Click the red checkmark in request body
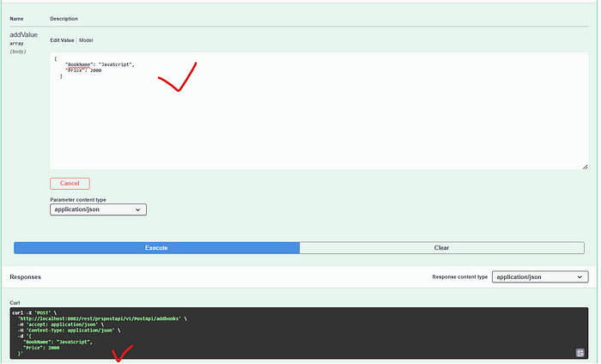Viewport: 601px width, 364px height. (176, 77)
